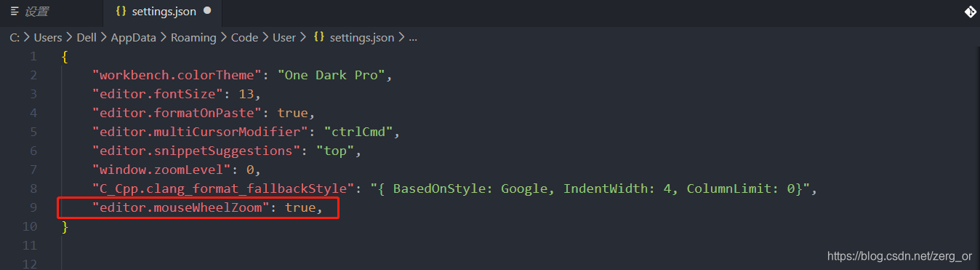The image size is (980, 270).
Task: Click breadcrumb segment C:
Action: [x=15, y=37]
